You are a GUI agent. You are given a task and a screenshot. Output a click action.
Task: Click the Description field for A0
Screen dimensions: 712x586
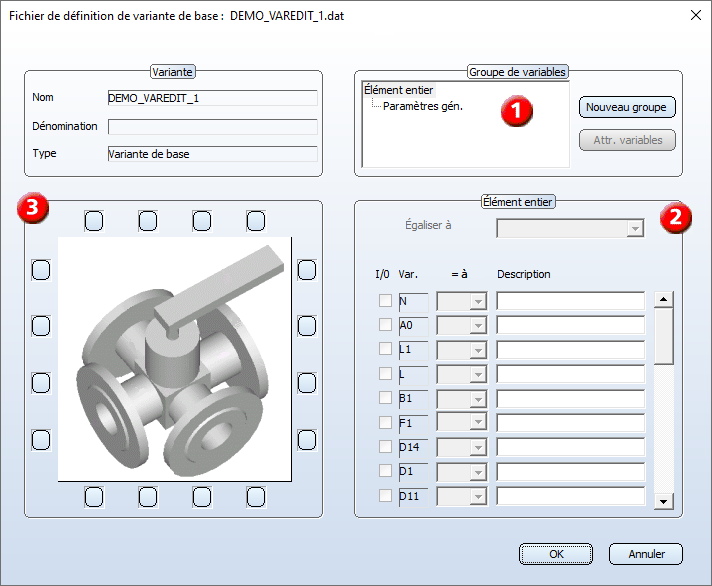pos(570,325)
